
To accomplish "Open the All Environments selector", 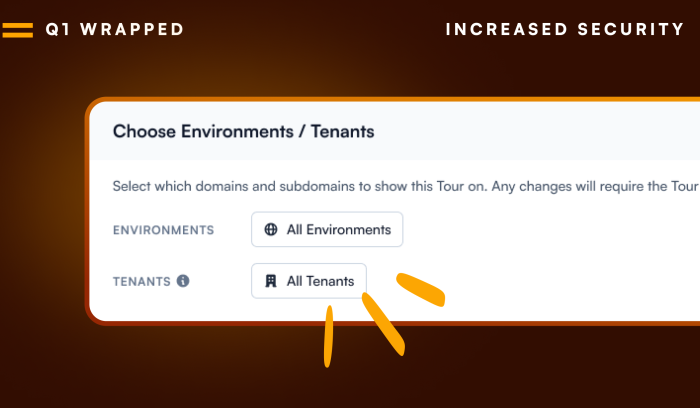I will coord(327,229).
